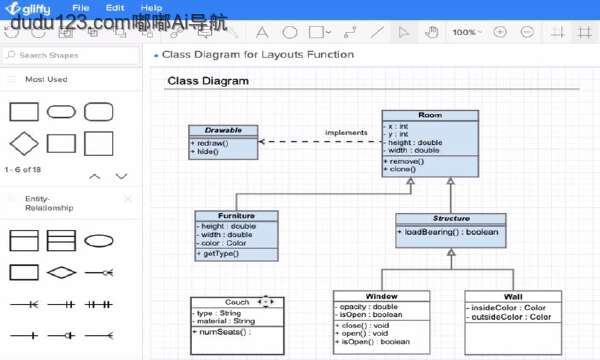Activate the Pan hand tool
The height and width of the screenshot is (360, 600).
coord(432,33)
